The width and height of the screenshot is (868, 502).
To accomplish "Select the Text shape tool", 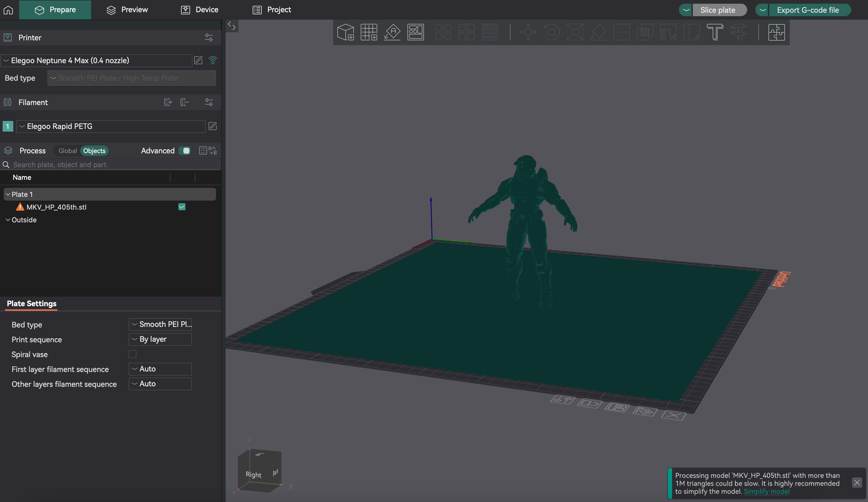I will coord(715,32).
